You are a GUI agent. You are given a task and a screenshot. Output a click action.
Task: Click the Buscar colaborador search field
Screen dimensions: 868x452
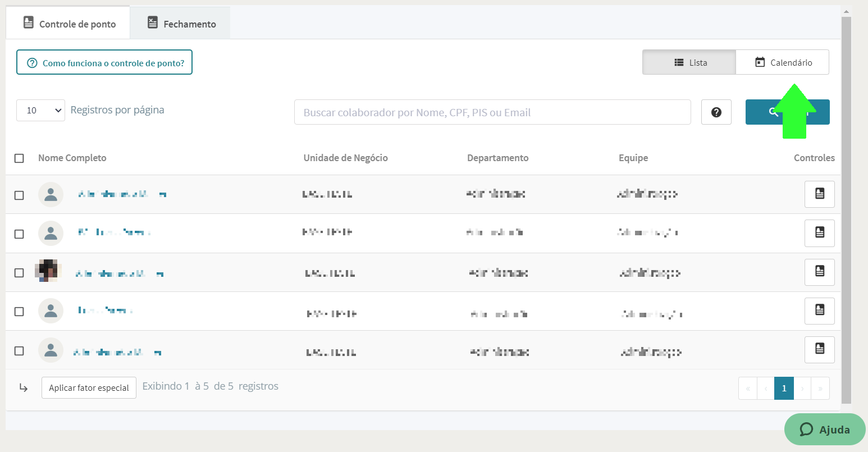(x=492, y=112)
